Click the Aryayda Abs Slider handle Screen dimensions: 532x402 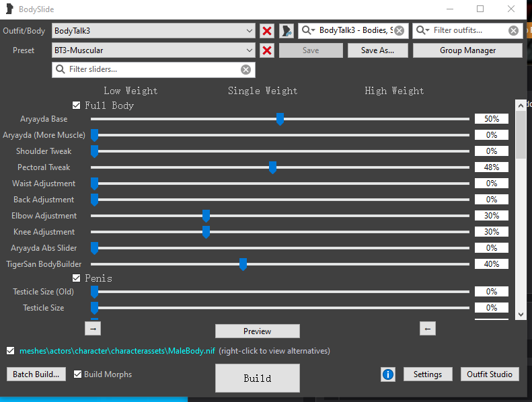94,248
